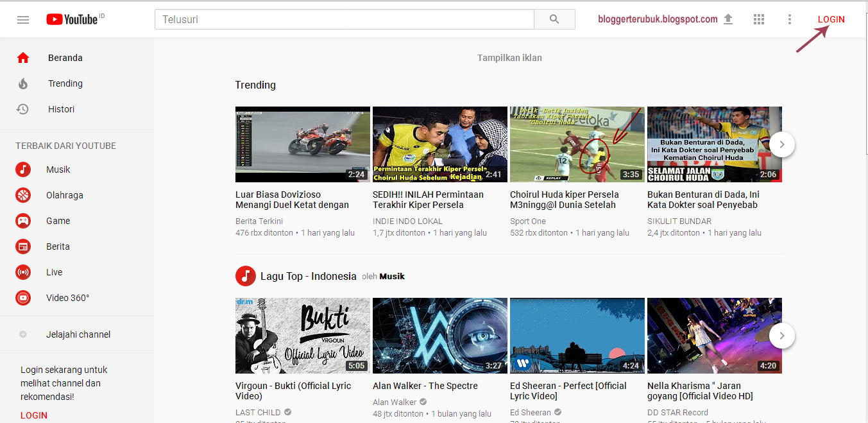Screen dimensions: 868x423
Task: Open the Google apps grid icon
Action: point(759,19)
